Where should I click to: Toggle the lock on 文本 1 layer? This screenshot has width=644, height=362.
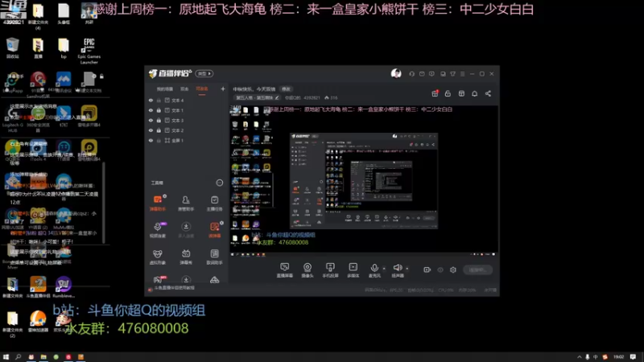click(159, 110)
